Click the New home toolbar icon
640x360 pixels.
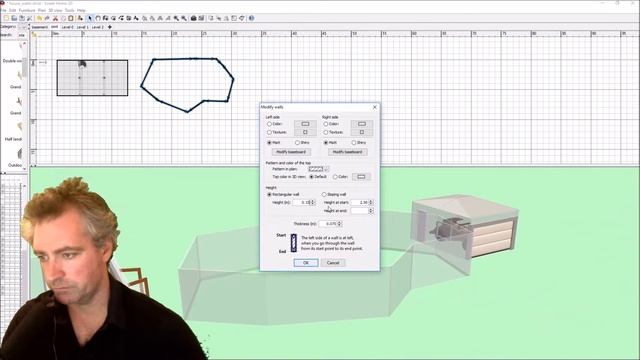(x=6, y=18)
